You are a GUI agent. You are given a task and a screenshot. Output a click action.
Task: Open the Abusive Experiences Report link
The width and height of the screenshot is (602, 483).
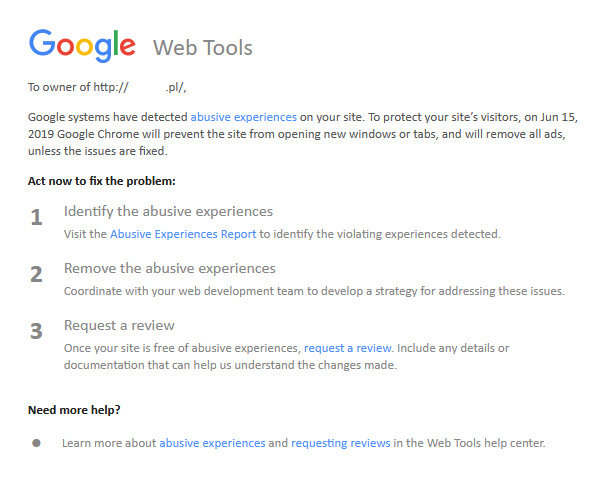(183, 234)
